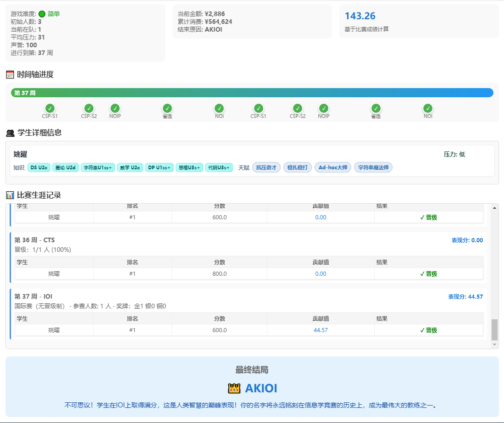The image size is (504, 423).
Task: Click the 累计消费: ¥564,624 line
Action: click(x=205, y=22)
